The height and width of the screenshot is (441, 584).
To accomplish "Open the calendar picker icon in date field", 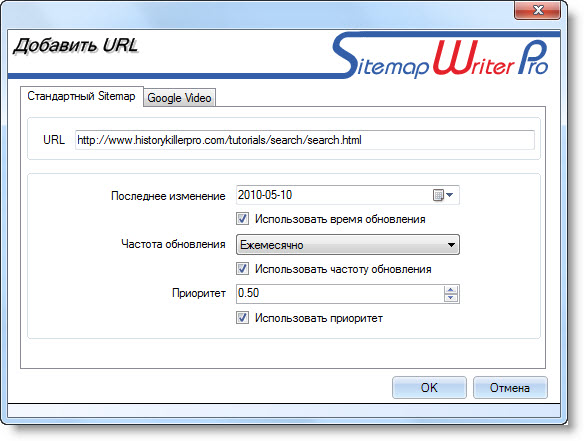I will tap(438, 195).
